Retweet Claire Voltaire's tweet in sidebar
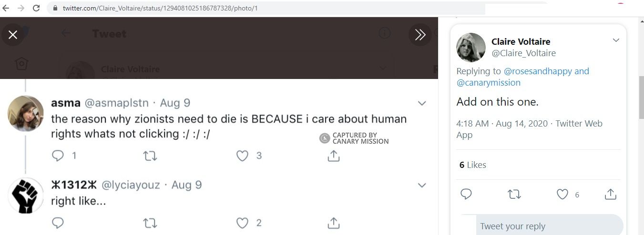Image resolution: width=644 pixels, height=235 pixels. pos(514,194)
